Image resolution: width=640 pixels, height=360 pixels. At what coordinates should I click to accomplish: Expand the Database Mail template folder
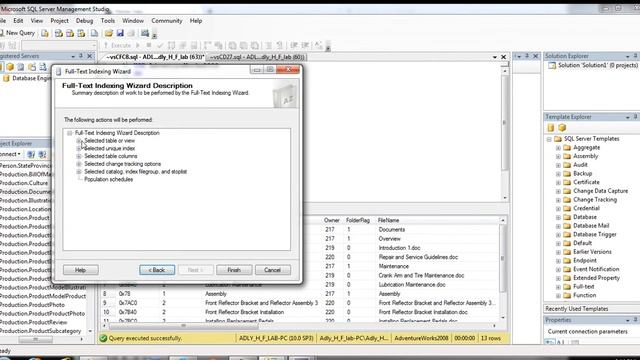(558, 226)
